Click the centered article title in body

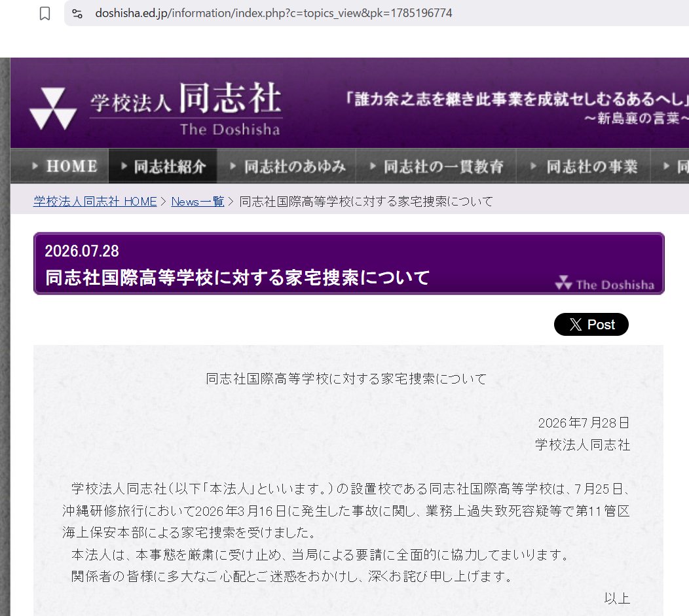point(346,378)
